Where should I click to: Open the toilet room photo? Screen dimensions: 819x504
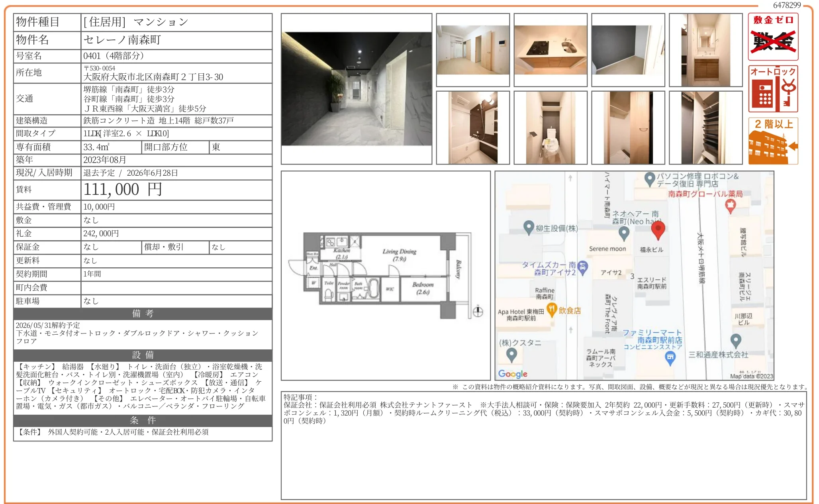551,127
